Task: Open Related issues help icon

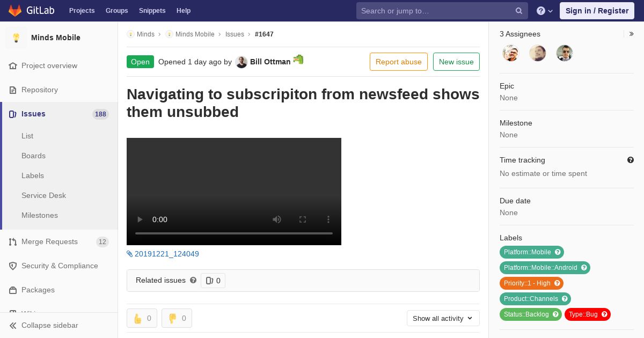Action: coord(193,280)
